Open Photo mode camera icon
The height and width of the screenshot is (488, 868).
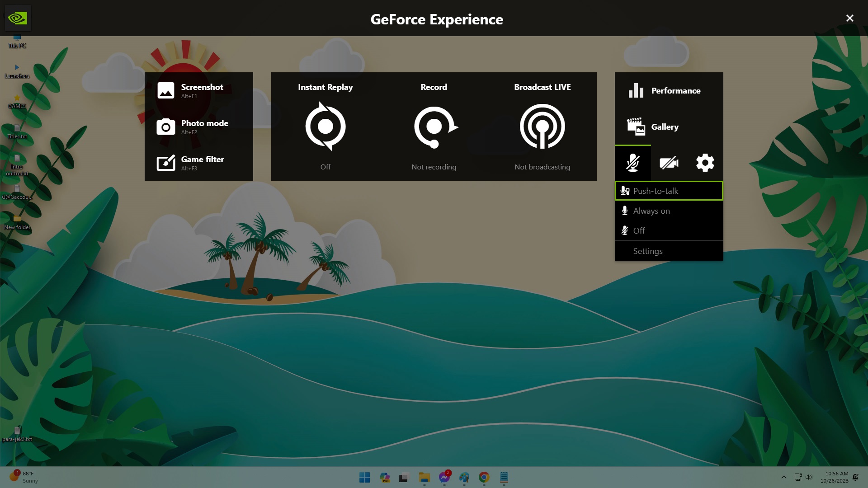(x=165, y=127)
